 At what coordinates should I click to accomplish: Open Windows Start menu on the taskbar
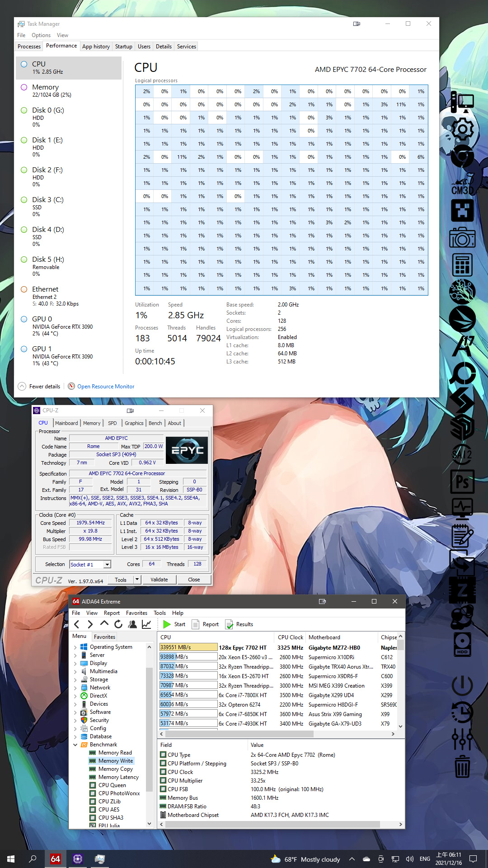[11, 859]
